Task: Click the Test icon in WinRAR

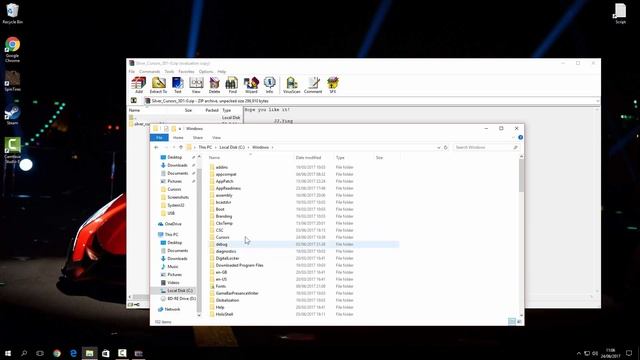Action: [178, 85]
